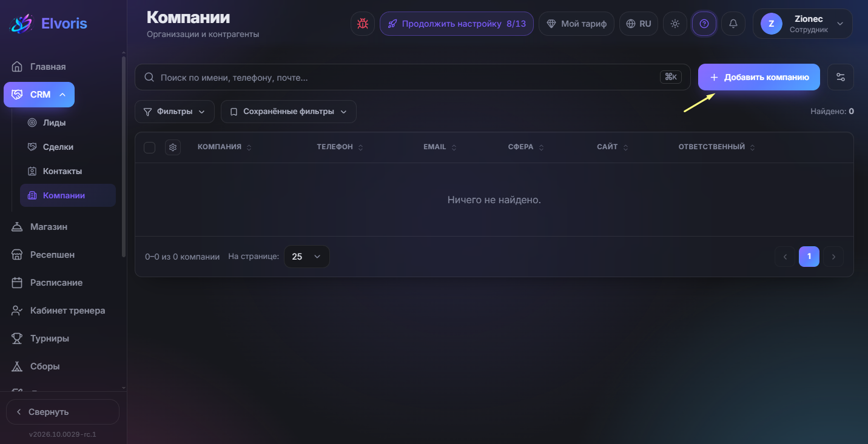The image size is (868, 444).
Task: Click previous page arrow
Action: (x=785, y=257)
